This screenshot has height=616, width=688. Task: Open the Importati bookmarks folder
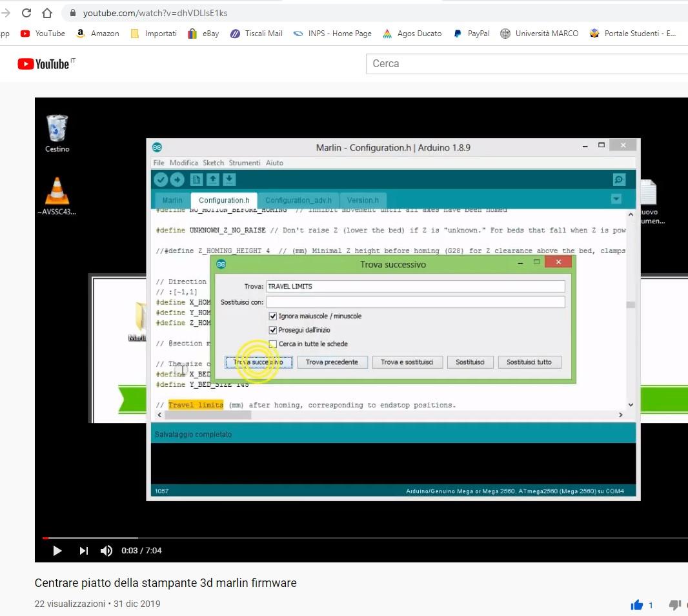coord(154,34)
